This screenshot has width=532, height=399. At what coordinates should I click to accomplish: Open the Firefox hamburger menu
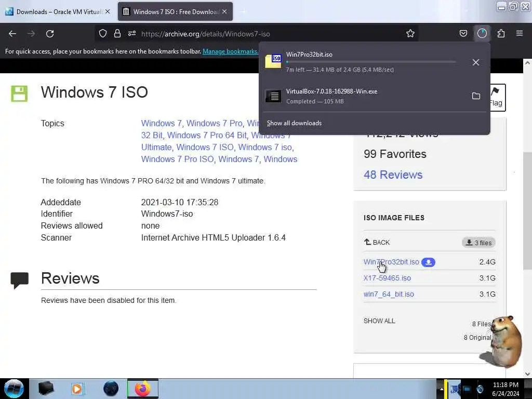click(520, 34)
